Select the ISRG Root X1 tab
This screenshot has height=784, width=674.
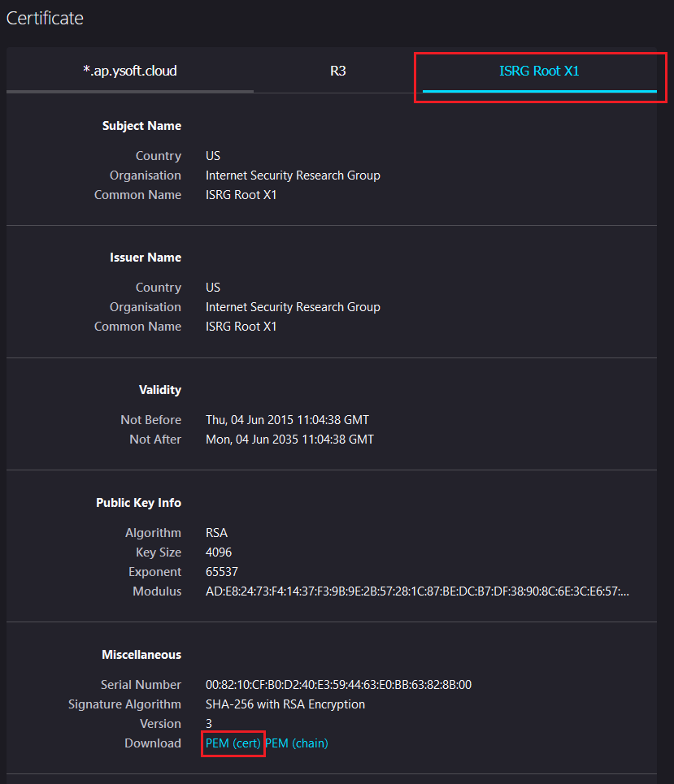point(539,71)
